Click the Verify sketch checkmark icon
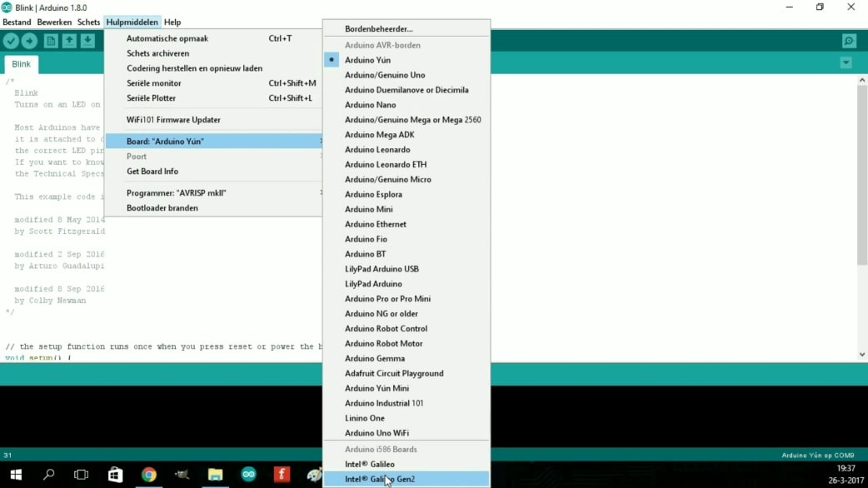This screenshot has height=488, width=868. click(11, 41)
